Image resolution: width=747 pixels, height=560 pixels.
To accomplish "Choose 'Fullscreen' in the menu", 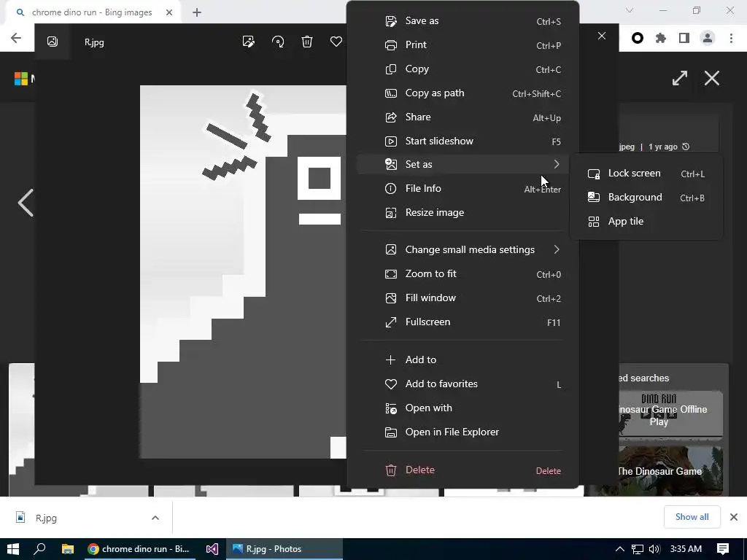I will [x=462, y=322].
